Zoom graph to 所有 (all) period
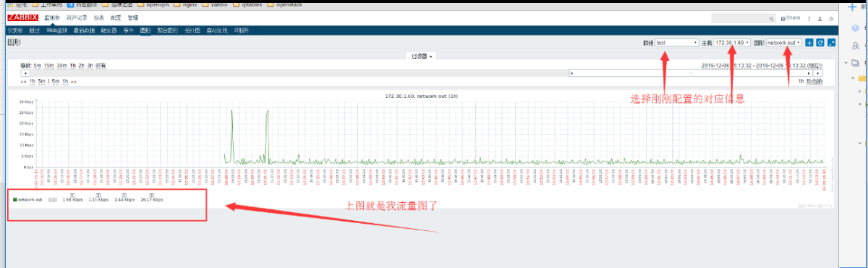This screenshot has height=268, width=868. click(x=101, y=65)
